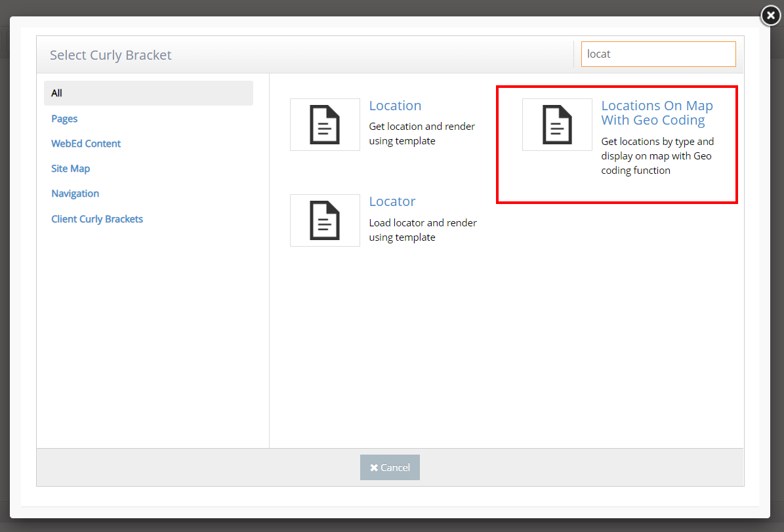Click the Location document icon
The width and height of the screenshot is (784, 532).
(325, 125)
